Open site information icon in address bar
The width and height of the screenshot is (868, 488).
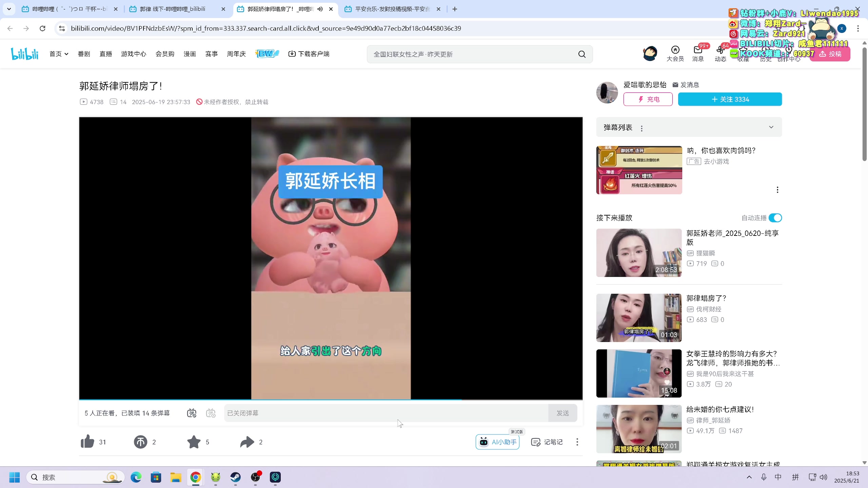click(x=62, y=28)
